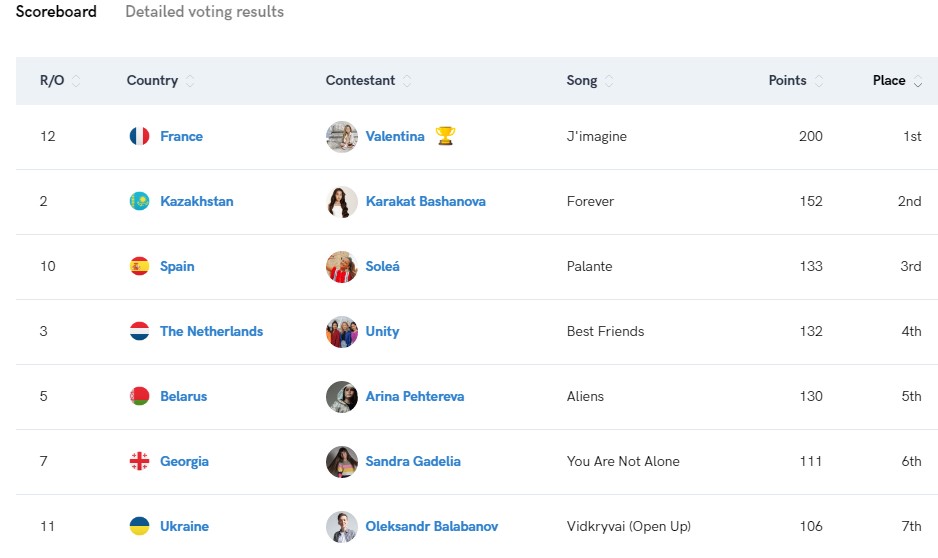Click the Netherlands flag icon
938x558 pixels.
click(x=139, y=331)
